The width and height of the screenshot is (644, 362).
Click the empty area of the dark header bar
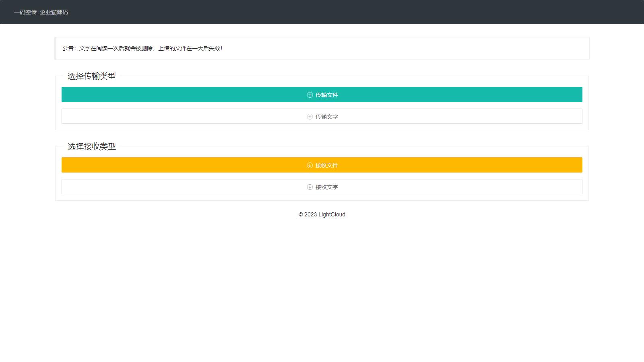pyautogui.click(x=362, y=12)
